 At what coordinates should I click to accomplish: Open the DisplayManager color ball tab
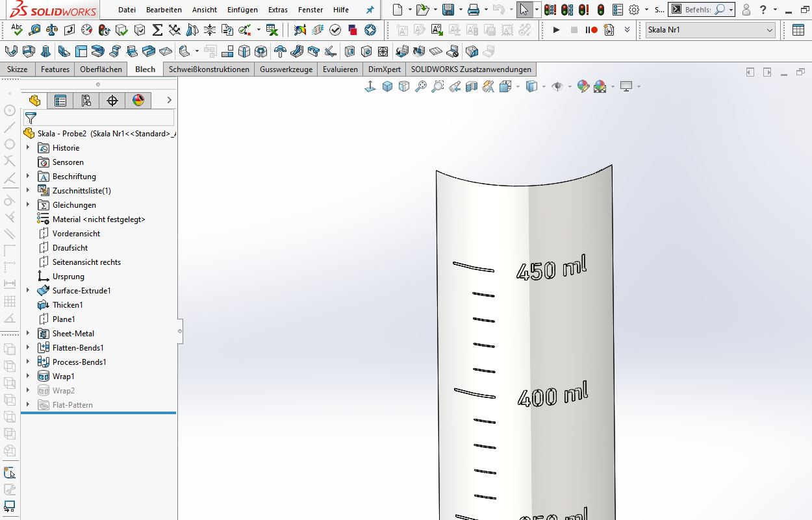click(x=138, y=100)
